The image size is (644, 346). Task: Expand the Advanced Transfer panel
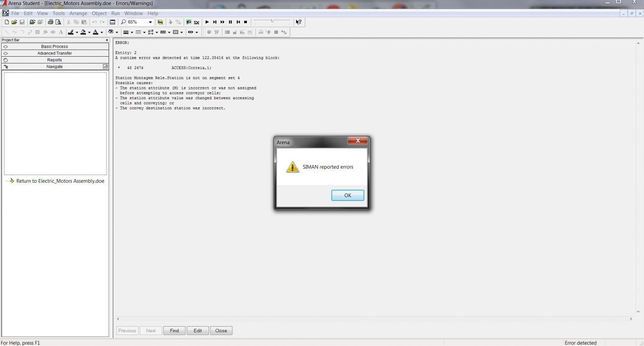55,53
